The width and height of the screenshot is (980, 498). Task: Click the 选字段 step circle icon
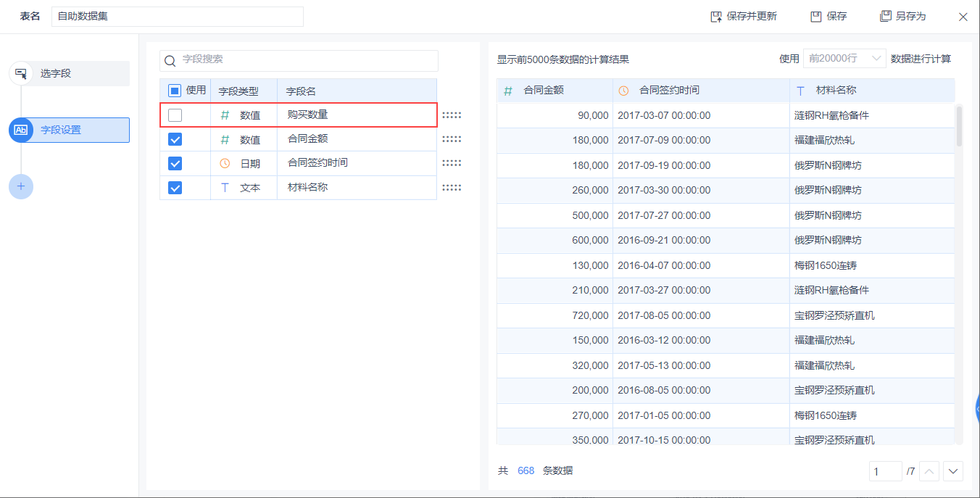point(21,73)
